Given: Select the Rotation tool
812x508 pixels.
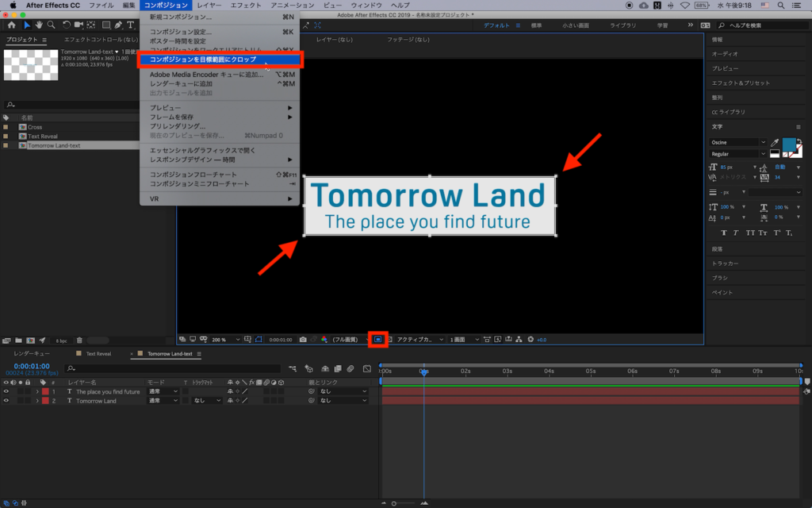Looking at the screenshot, I should (67, 25).
